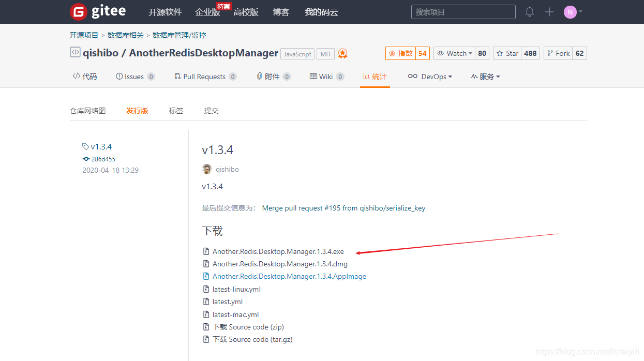Open the notifications bell icon

click(530, 11)
